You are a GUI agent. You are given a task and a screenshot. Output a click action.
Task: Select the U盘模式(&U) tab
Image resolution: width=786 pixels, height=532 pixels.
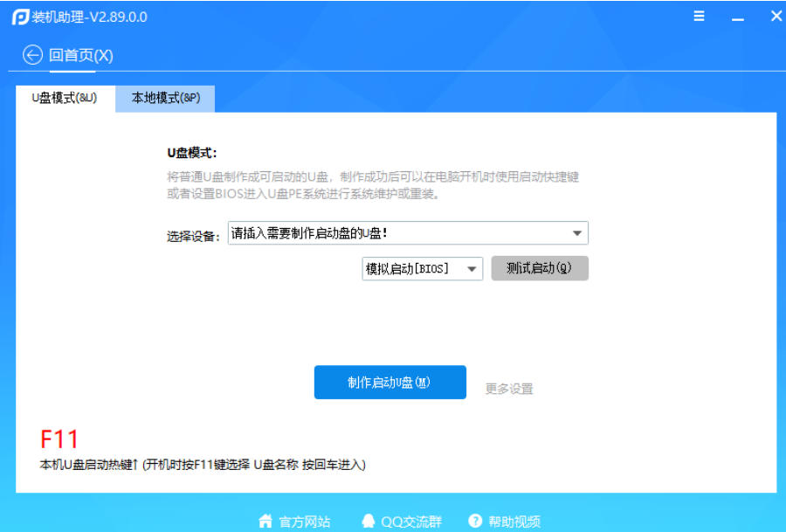coord(63,99)
